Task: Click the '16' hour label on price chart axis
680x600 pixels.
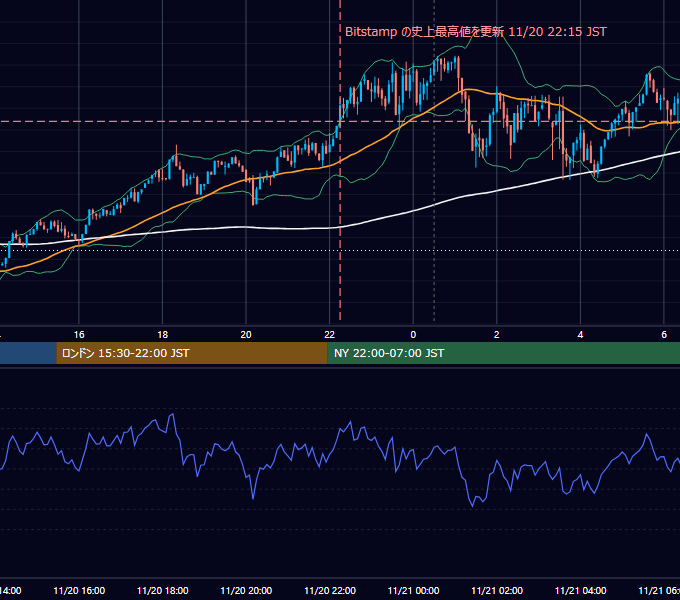Action: tap(79, 335)
